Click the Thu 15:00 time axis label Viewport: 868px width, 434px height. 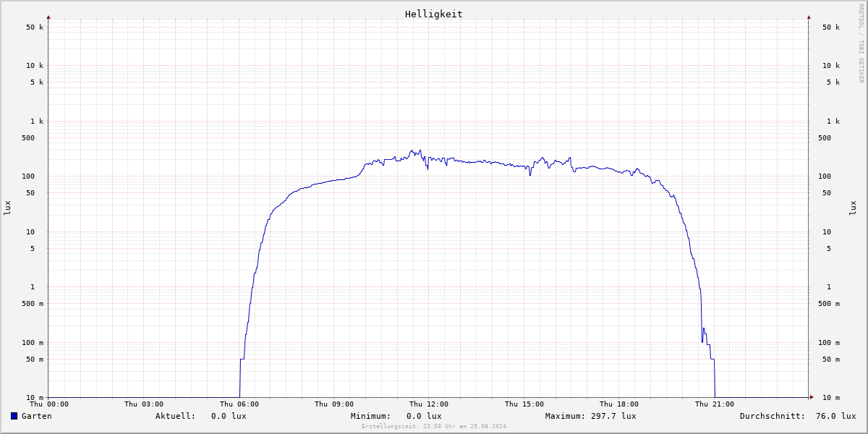click(524, 404)
